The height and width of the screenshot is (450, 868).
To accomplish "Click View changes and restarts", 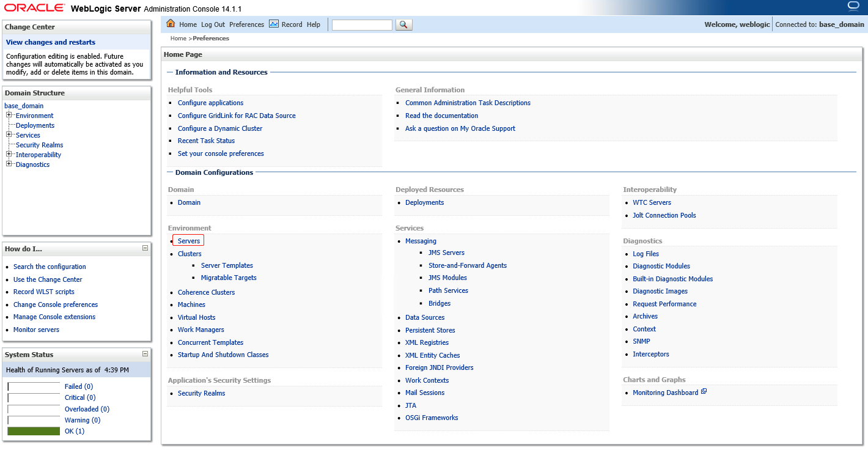I will point(51,42).
